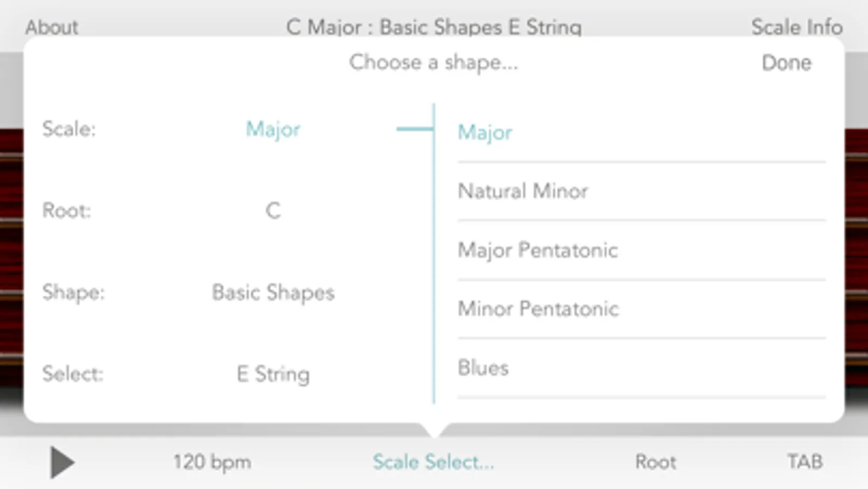Tap Done to close the popup
The image size is (868, 489).
pyautogui.click(x=786, y=63)
